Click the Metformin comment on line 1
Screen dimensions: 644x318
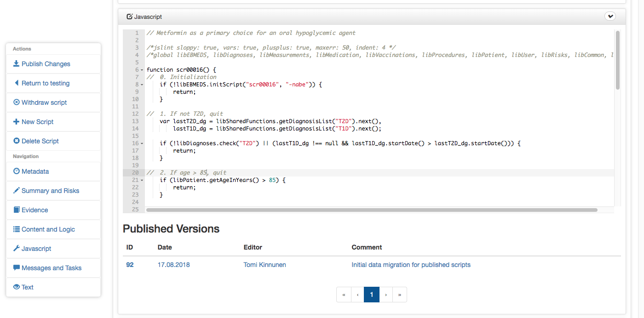click(x=251, y=33)
